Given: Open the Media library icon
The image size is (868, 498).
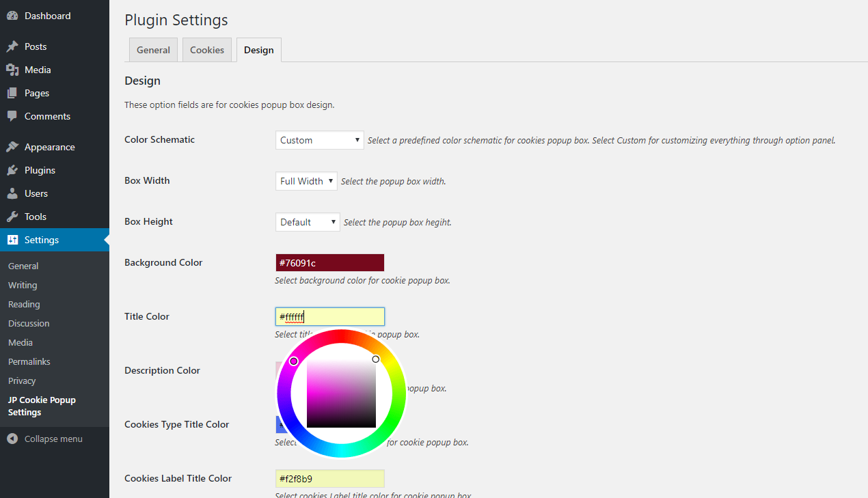Looking at the screenshot, I should 12,70.
